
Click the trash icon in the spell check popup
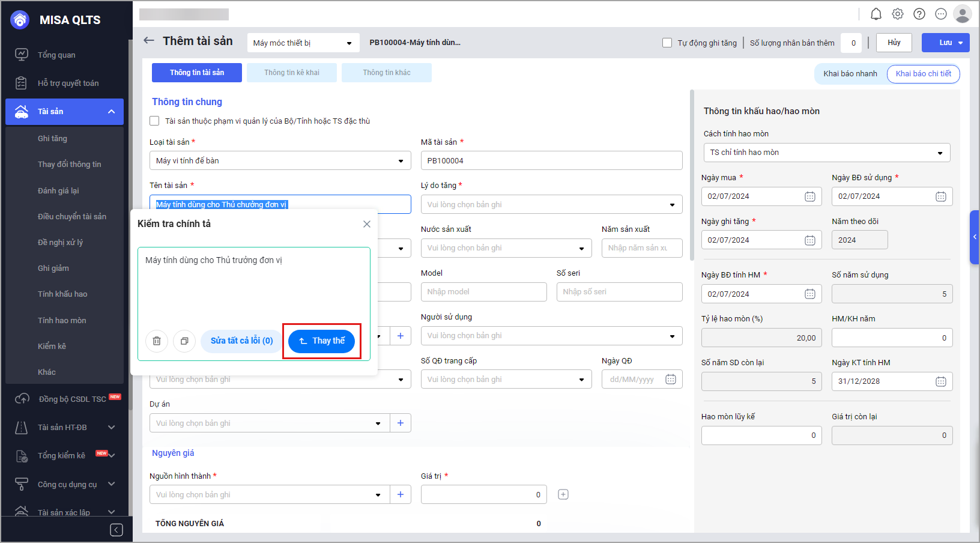pos(157,341)
